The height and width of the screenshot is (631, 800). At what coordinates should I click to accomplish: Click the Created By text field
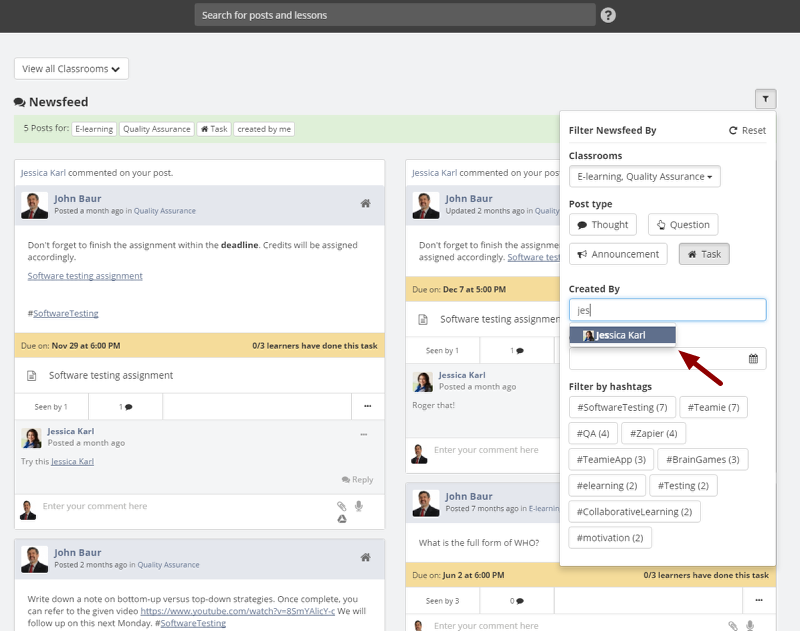(667, 310)
